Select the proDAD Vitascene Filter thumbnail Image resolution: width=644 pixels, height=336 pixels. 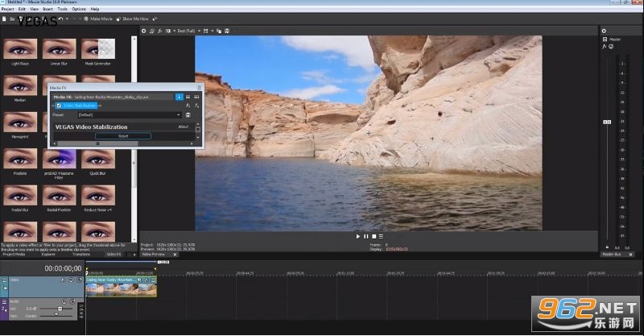(59, 159)
